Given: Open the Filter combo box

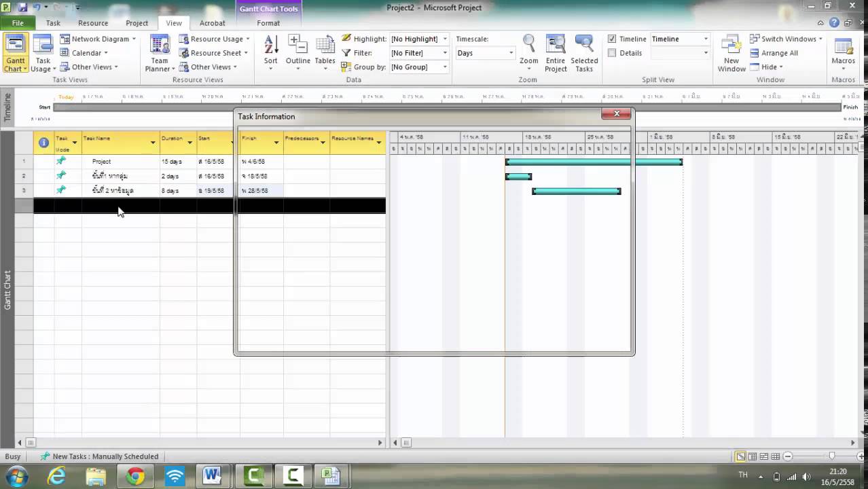Looking at the screenshot, I should click(x=419, y=53).
